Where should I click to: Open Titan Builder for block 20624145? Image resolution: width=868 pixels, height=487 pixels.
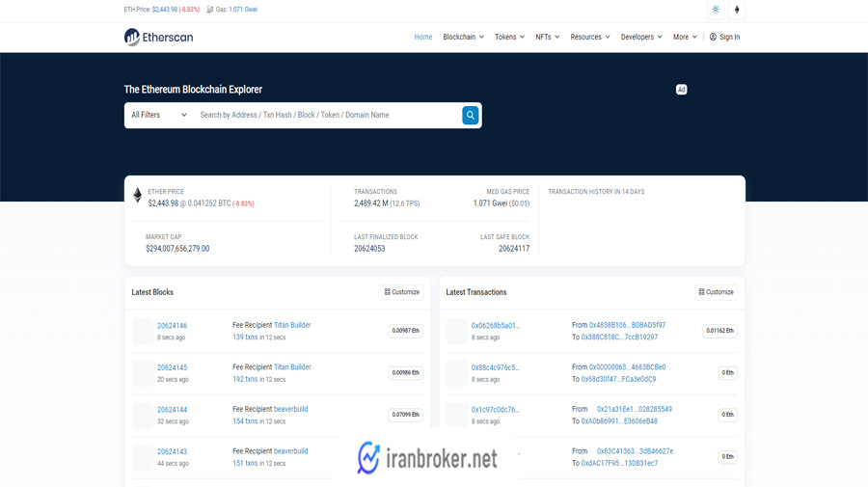click(292, 366)
